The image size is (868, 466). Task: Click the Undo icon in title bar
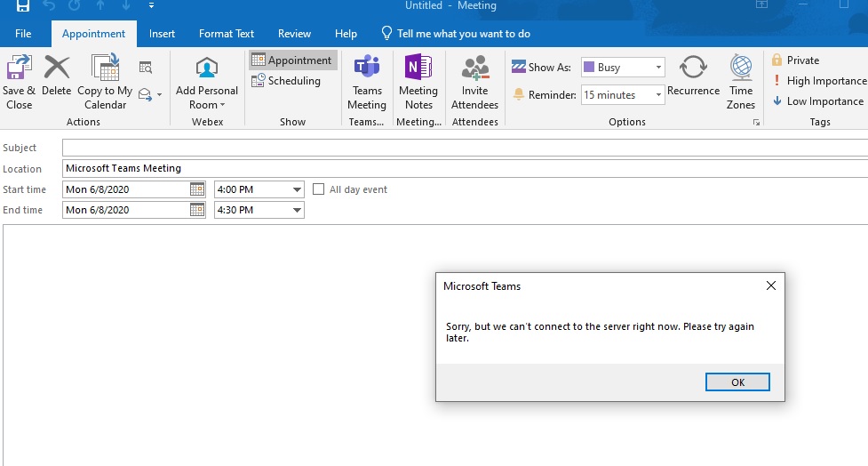(49, 5)
